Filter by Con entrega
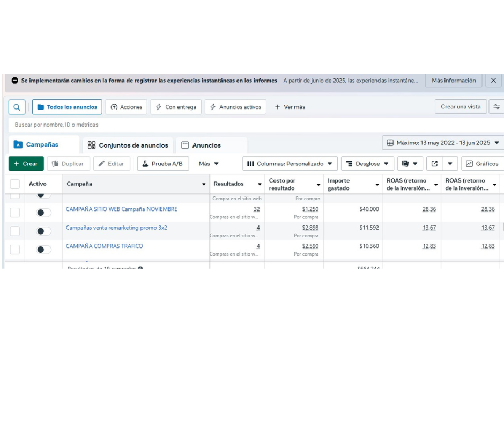504x423 pixels. 176,107
